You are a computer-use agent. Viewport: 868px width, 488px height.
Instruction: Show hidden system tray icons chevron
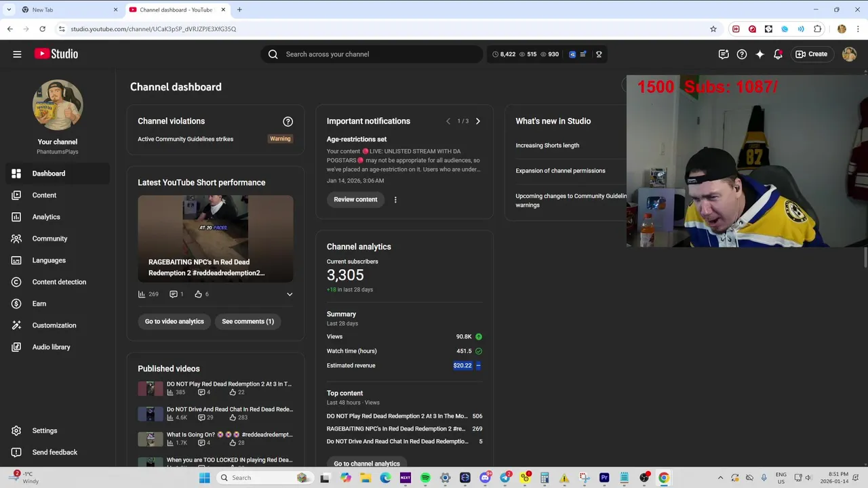click(x=720, y=478)
